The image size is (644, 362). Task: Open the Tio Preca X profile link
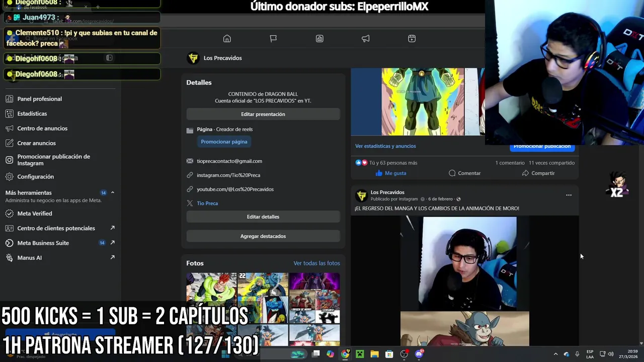click(207, 203)
